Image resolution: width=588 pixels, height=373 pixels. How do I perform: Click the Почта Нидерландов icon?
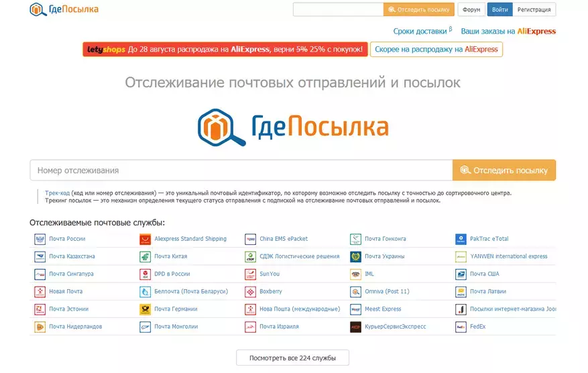(x=40, y=327)
